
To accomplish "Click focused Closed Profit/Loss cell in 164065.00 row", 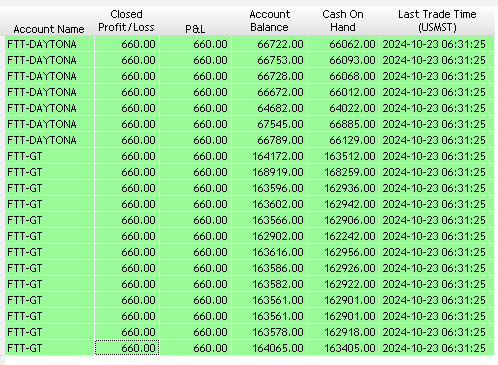I will (127, 348).
